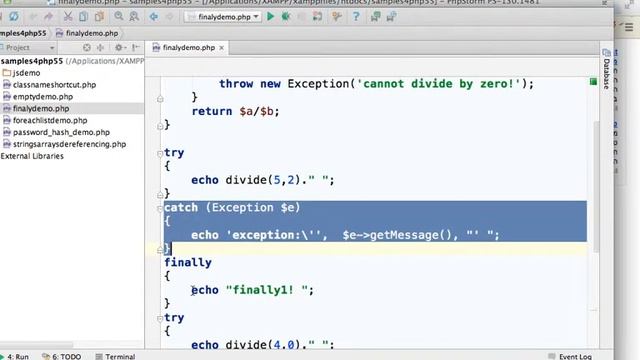Run finalydemo.php with the green play button

tap(270, 17)
